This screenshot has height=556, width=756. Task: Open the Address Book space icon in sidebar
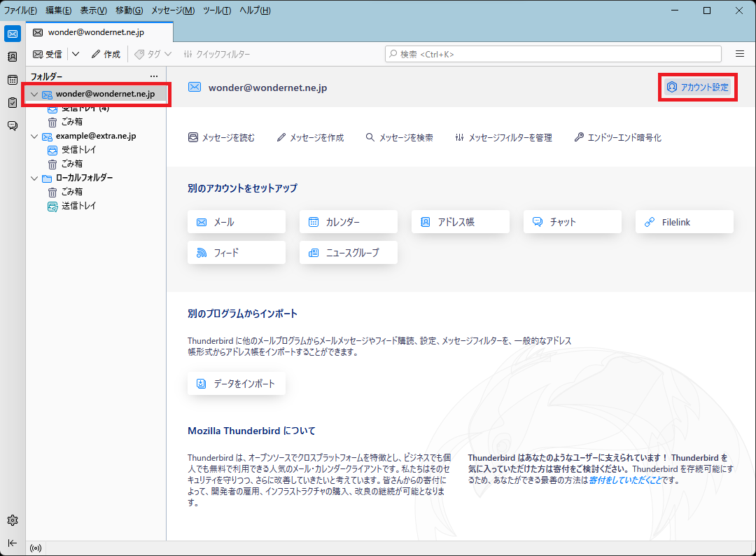point(13,57)
